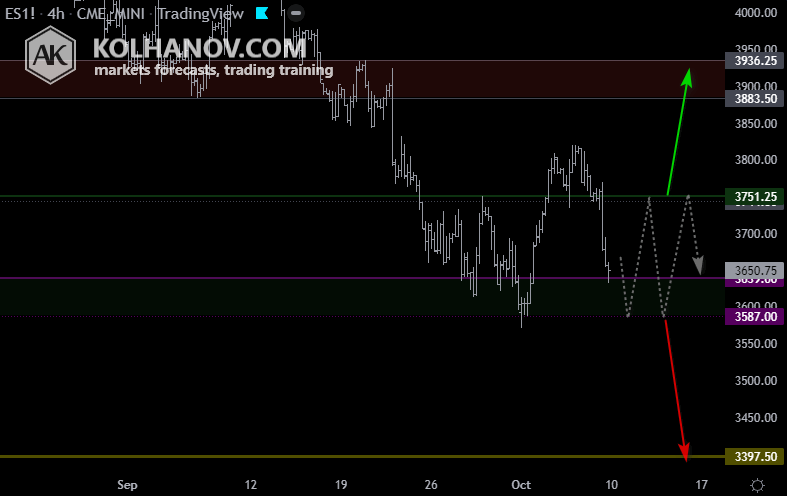Screen dimensions: 787x496
Task: Click the KOLHANOV.COM watermark link
Action: [x=199, y=48]
